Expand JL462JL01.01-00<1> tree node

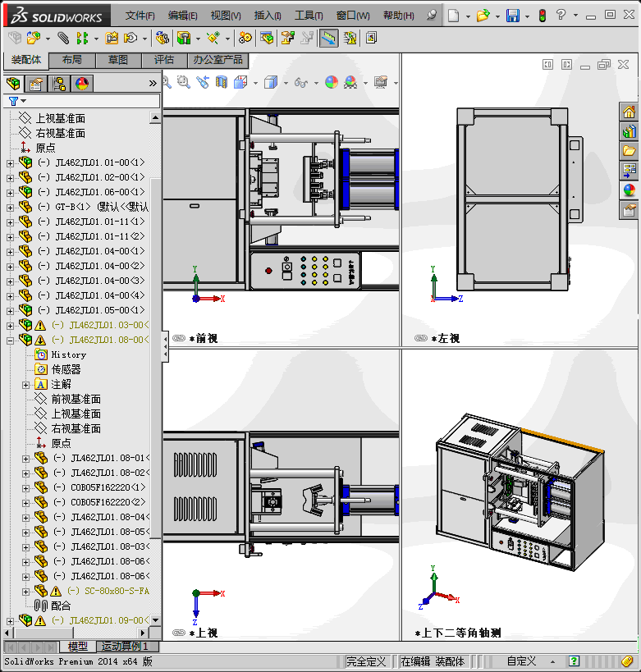[11, 163]
